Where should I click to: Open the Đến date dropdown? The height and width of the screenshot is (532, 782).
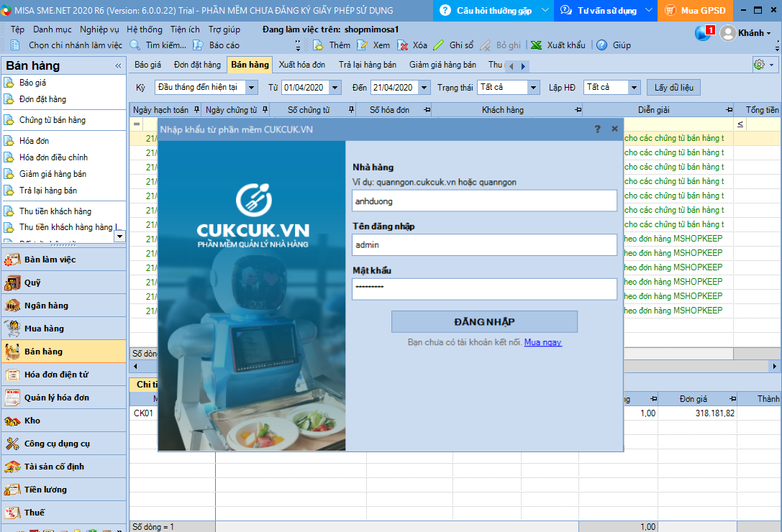pos(424,88)
